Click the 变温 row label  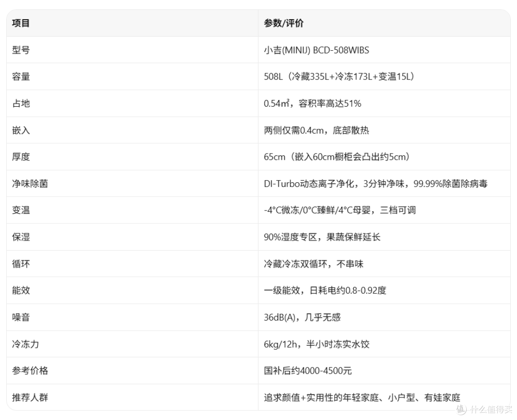[x=21, y=210]
